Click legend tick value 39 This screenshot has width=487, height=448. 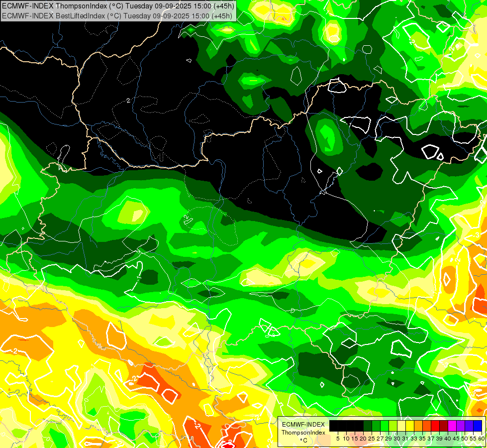tap(439, 439)
